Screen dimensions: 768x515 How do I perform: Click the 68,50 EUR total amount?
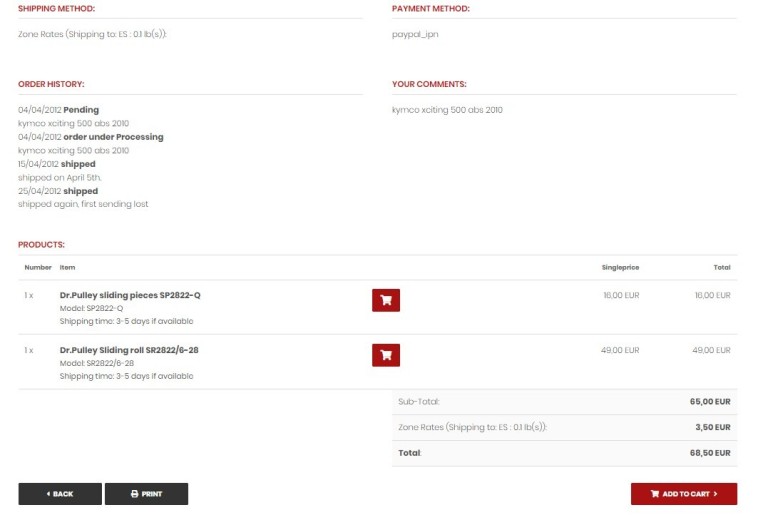(709, 453)
